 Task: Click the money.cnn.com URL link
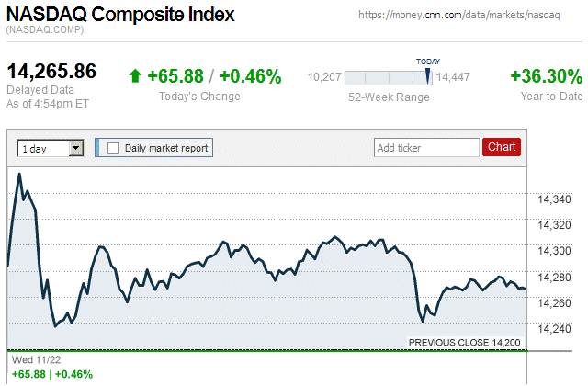[458, 16]
